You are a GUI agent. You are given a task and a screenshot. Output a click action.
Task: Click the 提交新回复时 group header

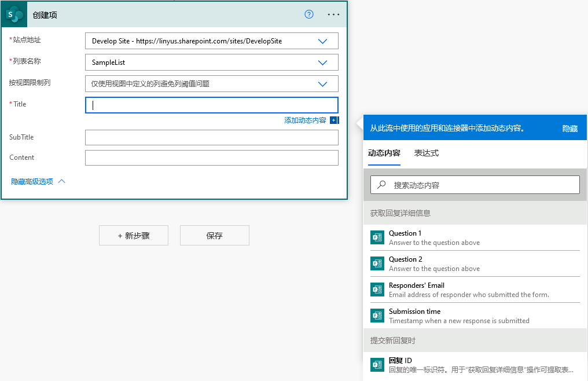pos(475,340)
